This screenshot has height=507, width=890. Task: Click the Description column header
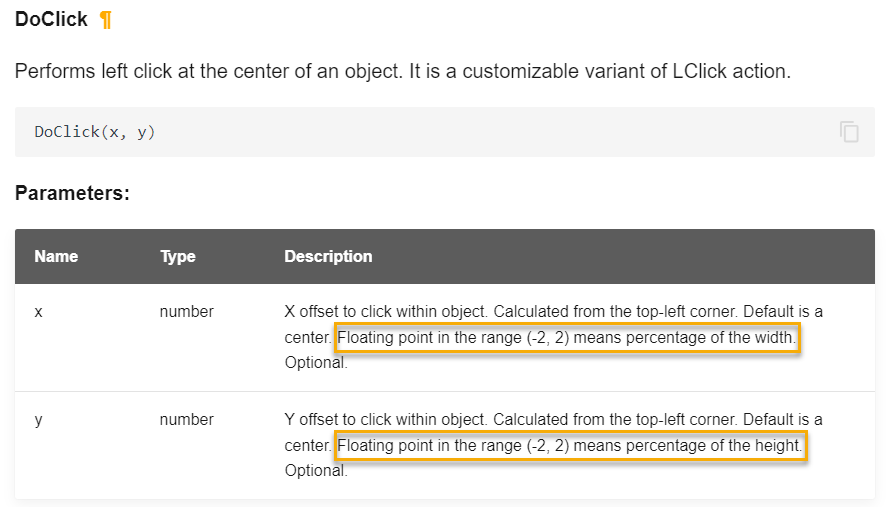coord(328,256)
